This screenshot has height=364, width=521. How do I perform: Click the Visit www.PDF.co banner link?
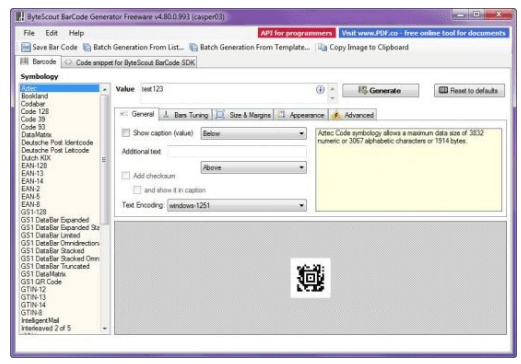pyautogui.click(x=424, y=33)
